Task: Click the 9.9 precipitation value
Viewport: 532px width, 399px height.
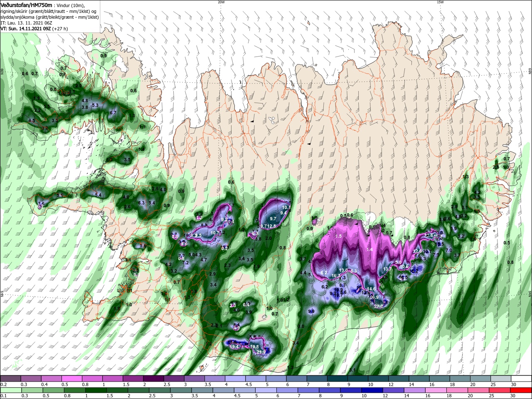Action: [x=311, y=311]
